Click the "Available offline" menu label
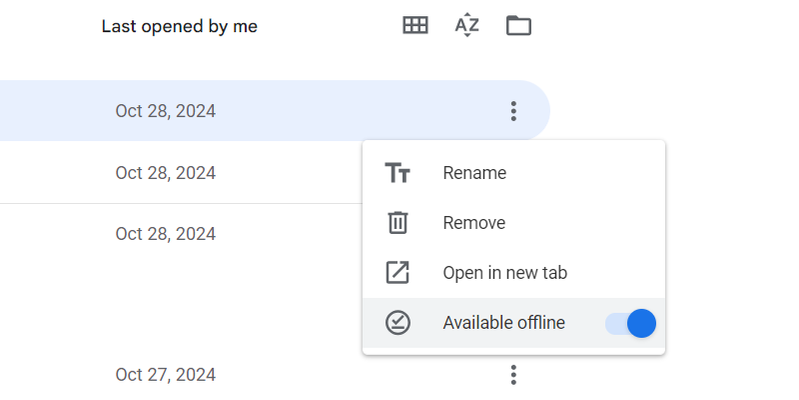 click(503, 323)
